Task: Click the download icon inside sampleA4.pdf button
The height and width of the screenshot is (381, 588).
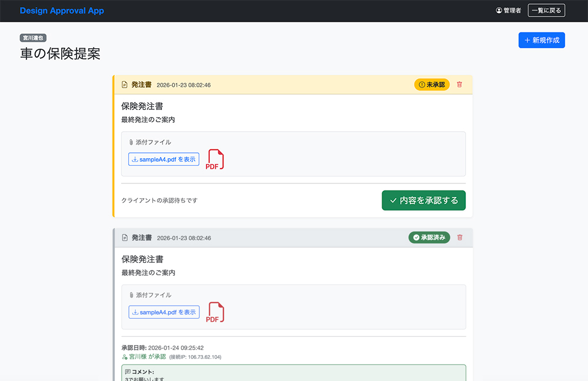Action: 135,159
